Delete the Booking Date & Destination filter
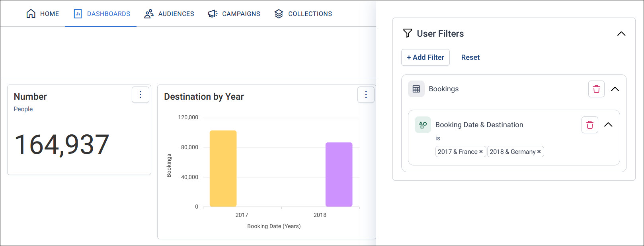The width and height of the screenshot is (644, 246). click(590, 125)
